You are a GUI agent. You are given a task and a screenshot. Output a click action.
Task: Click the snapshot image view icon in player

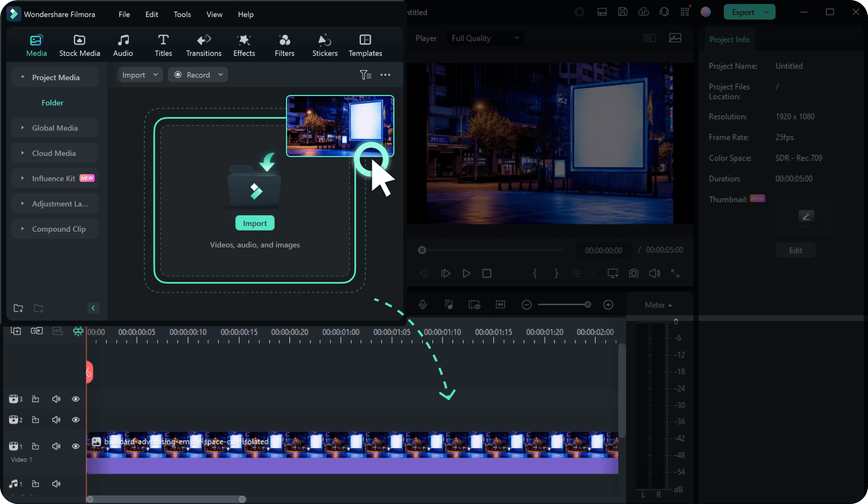pos(675,38)
